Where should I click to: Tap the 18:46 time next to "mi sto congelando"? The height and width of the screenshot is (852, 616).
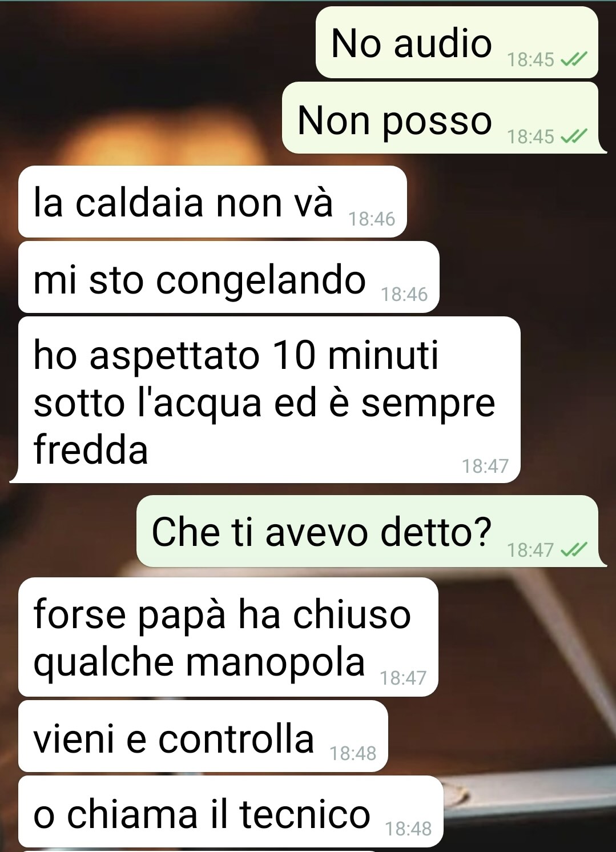404,294
